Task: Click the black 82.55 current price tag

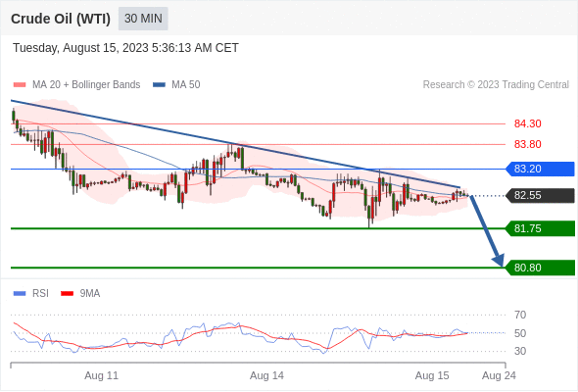Action: pos(539,195)
